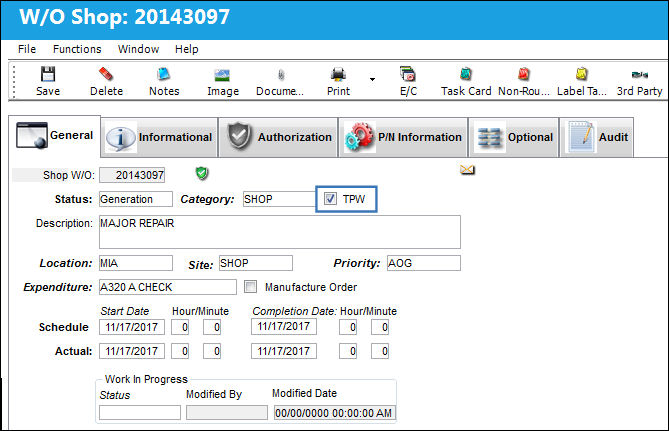Click the Save toolbar icon
This screenshot has width=669, height=431.
point(48,74)
